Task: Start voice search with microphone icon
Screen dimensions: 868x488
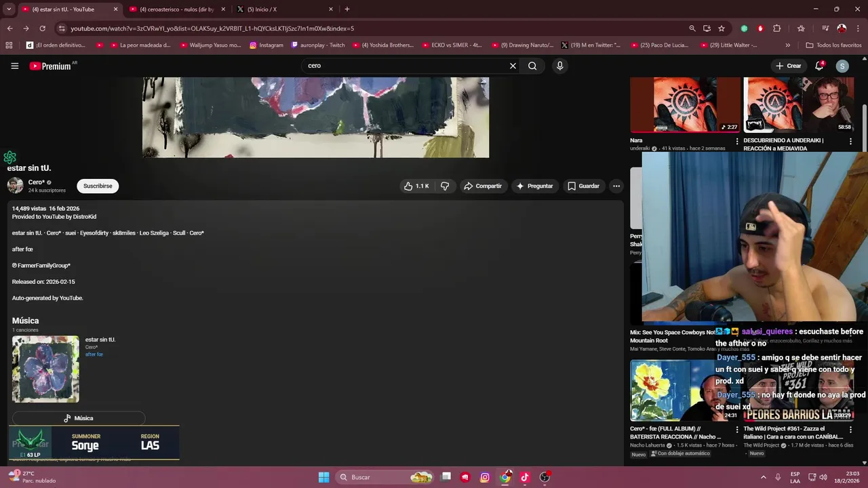Action: (559, 66)
